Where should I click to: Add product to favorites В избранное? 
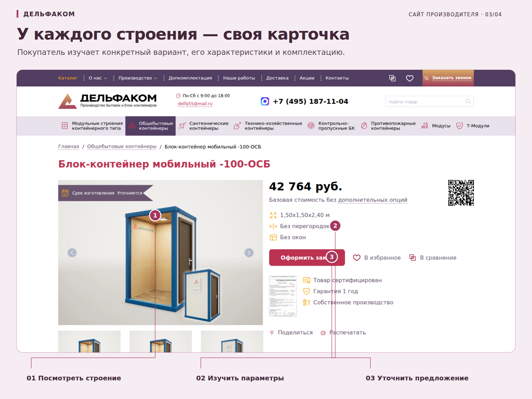[x=377, y=258]
